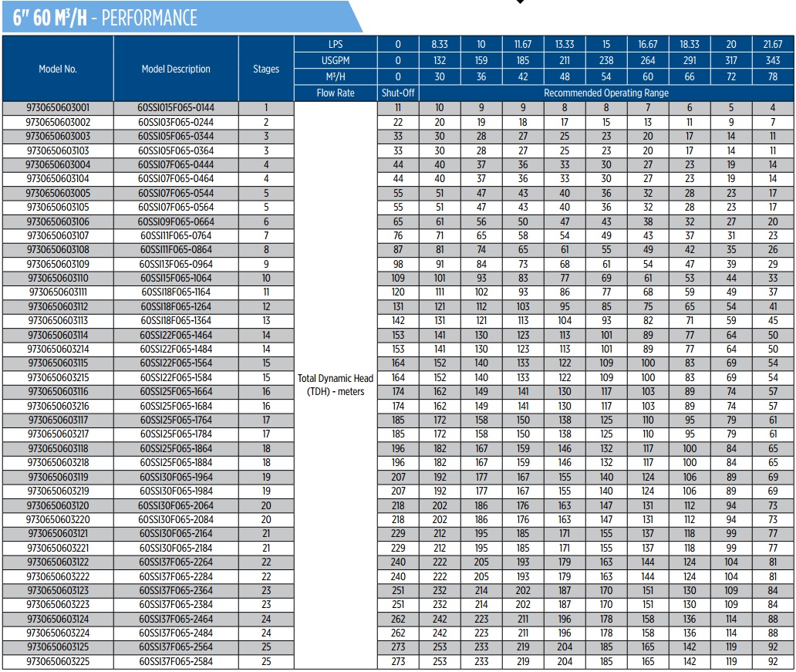Click the USGPM row label
The height and width of the screenshot is (672, 796).
[336, 60]
